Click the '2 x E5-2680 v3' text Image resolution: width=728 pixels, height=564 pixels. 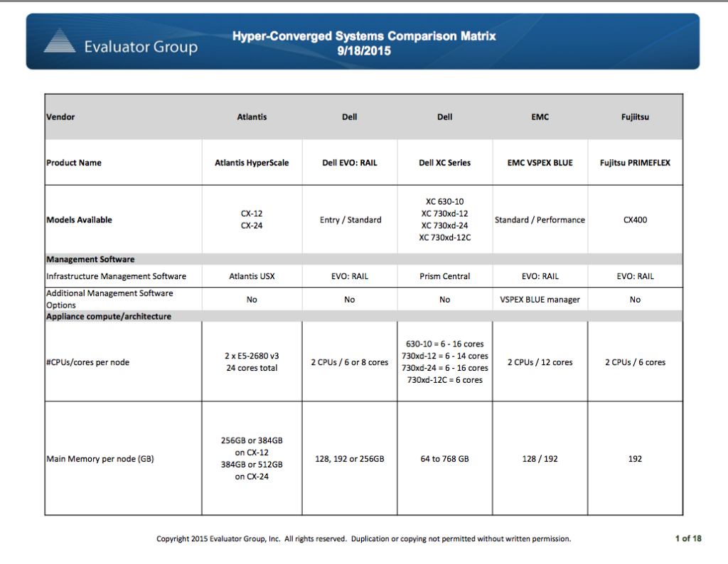point(252,356)
